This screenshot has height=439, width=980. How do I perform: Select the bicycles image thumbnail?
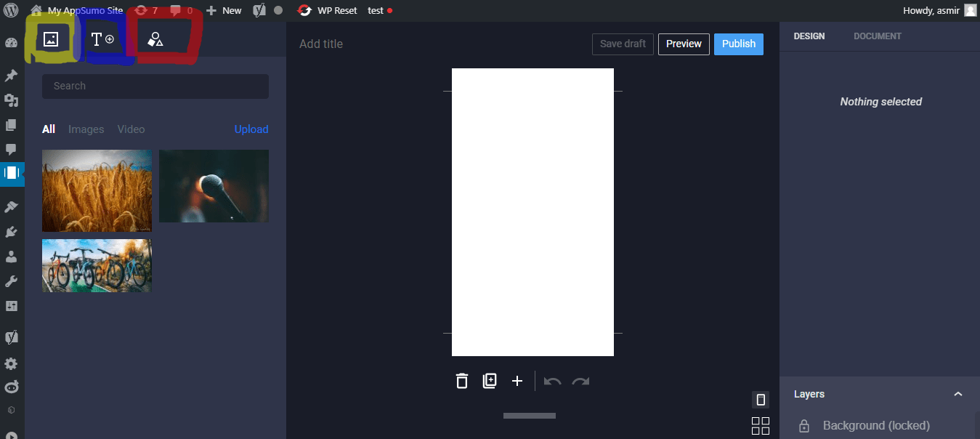97,265
